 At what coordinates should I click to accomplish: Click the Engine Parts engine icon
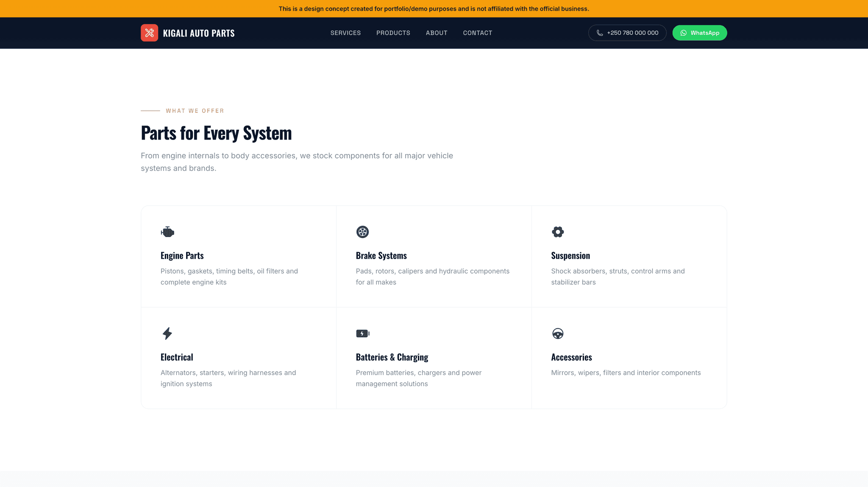(x=167, y=232)
